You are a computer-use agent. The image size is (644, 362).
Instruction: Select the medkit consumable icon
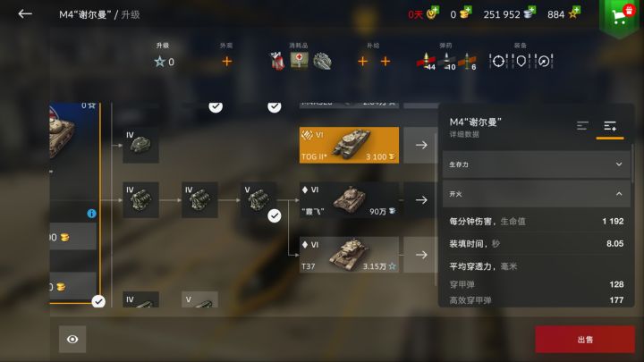click(300, 61)
